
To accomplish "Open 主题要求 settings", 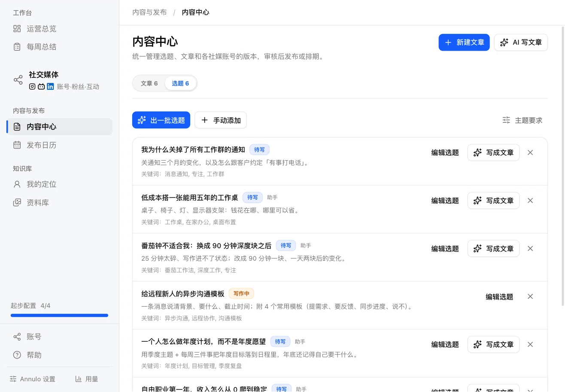I will click(522, 120).
